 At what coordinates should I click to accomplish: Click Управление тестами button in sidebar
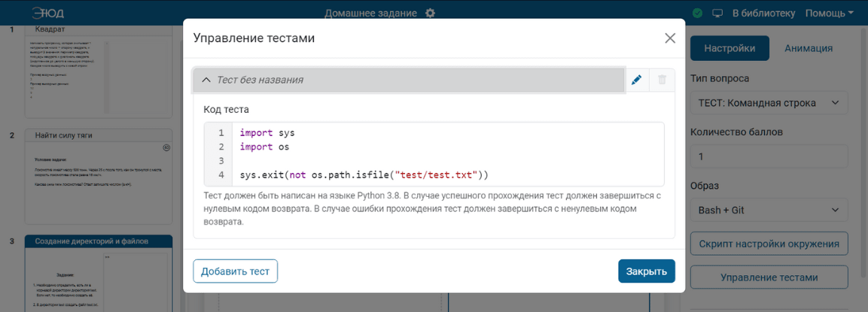click(769, 277)
